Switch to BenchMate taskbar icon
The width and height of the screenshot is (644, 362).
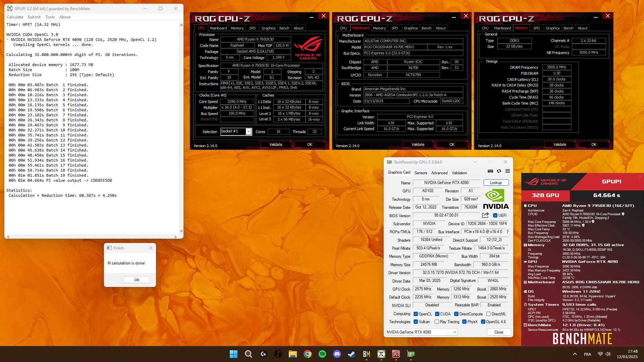pos(366,354)
